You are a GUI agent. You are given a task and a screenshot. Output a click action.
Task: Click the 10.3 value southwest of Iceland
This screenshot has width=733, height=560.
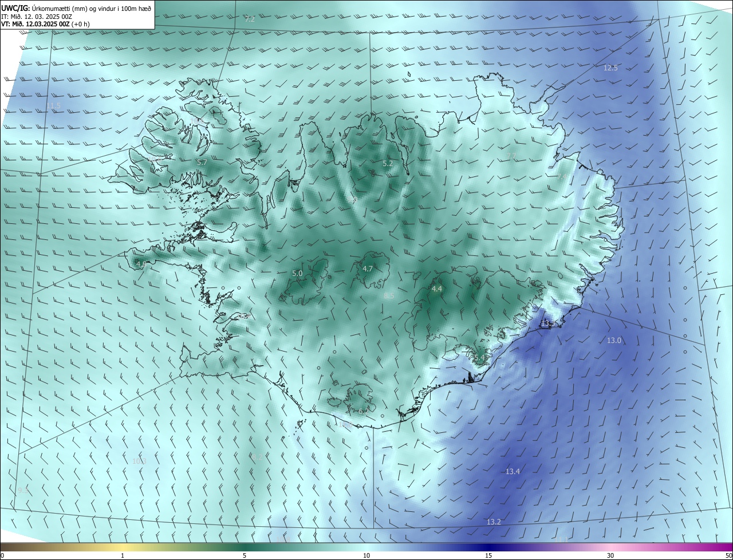coord(139,462)
